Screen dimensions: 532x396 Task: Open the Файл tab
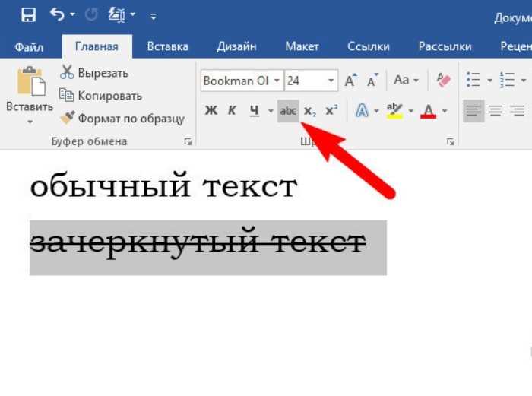[x=29, y=46]
